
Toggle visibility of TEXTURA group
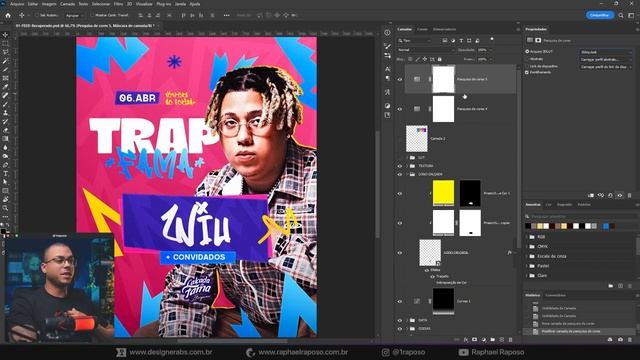[x=400, y=166]
